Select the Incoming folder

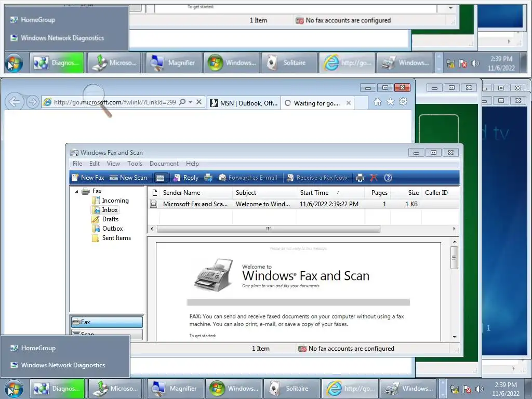[115, 201]
